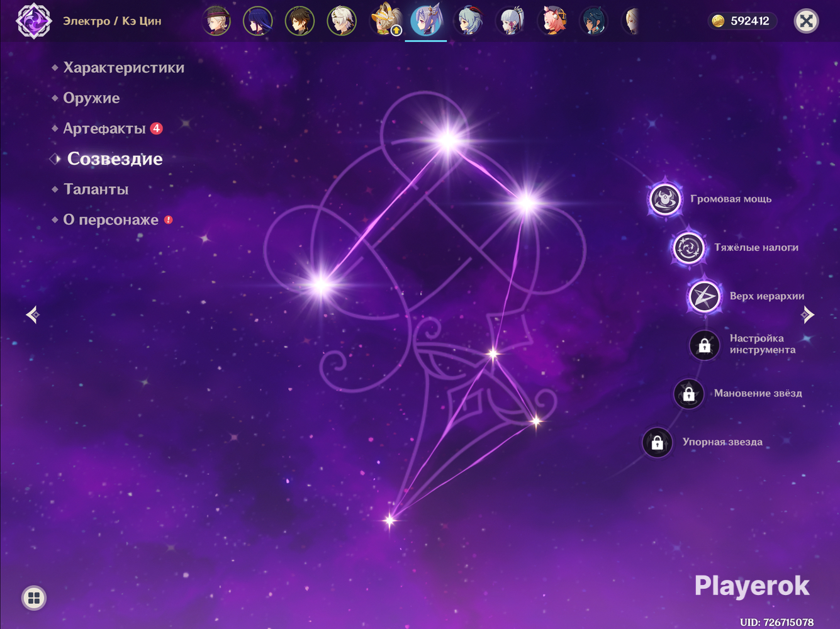Click the Electro element emblem icon
Image resolution: width=840 pixels, height=629 pixels.
[33, 21]
